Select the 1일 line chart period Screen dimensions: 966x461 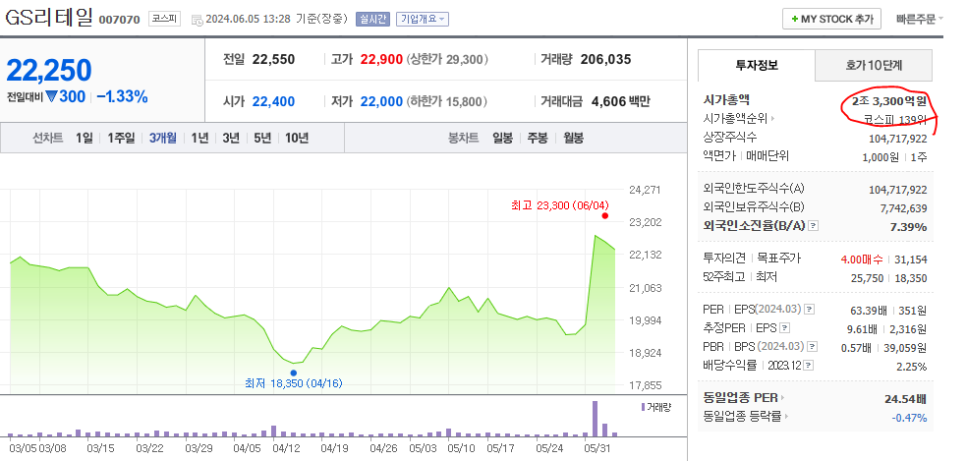(84, 138)
